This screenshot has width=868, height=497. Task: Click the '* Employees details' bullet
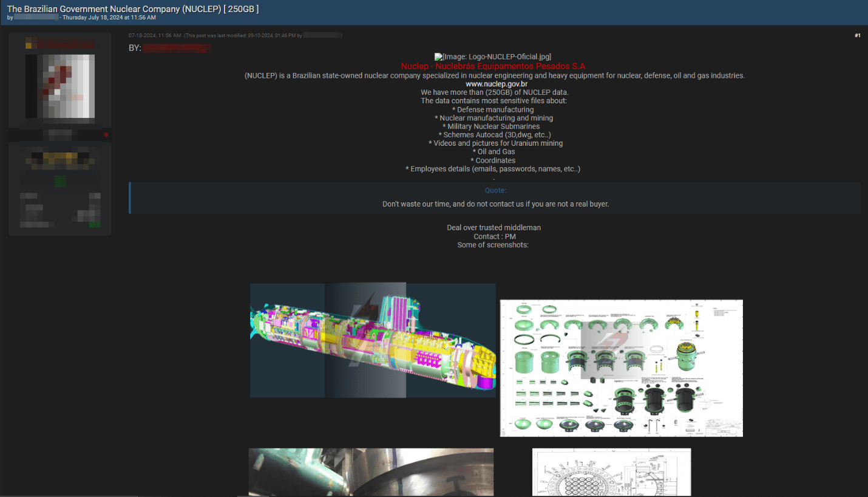click(x=493, y=169)
